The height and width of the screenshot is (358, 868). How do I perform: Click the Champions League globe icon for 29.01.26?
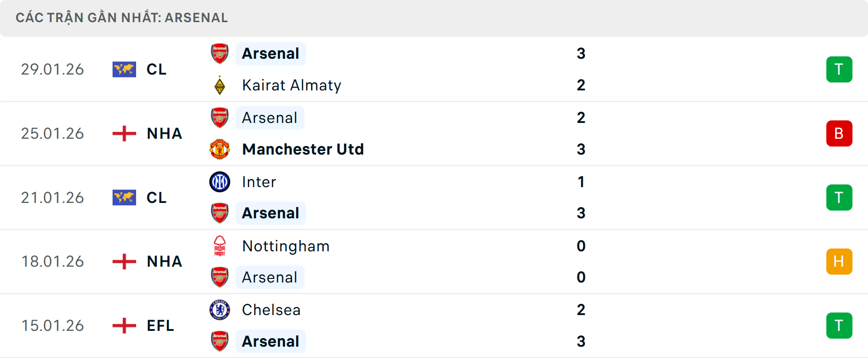124,69
